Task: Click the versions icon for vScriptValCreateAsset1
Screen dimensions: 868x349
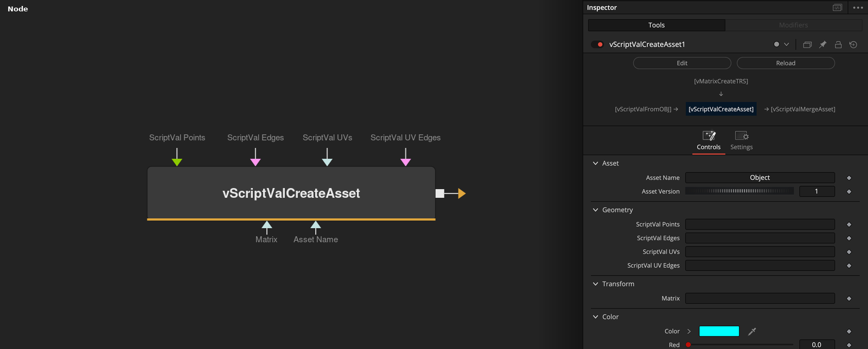Action: coord(807,44)
